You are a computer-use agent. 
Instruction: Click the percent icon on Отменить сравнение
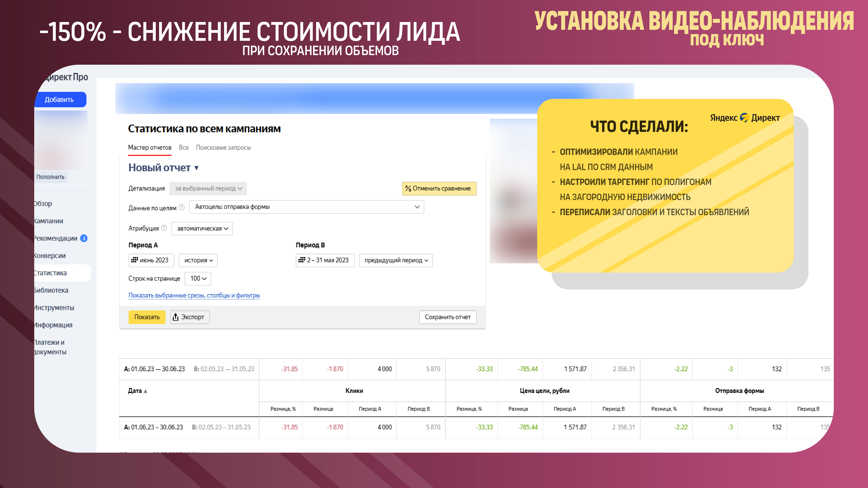click(408, 188)
